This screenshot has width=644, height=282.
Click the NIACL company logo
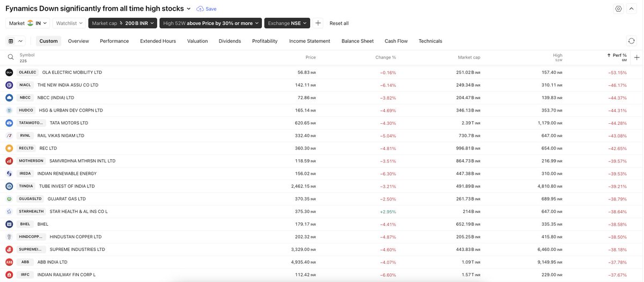click(9, 85)
